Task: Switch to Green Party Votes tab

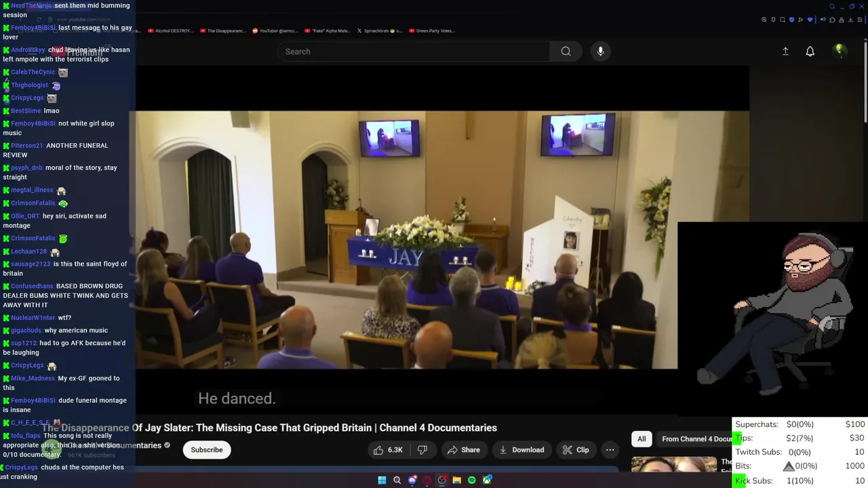Action: coord(431,30)
